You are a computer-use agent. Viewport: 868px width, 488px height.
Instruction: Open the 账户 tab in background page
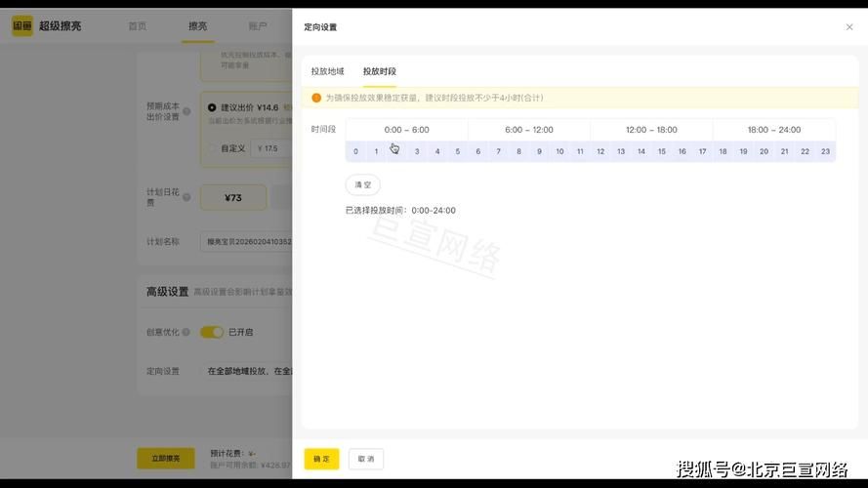pos(258,26)
